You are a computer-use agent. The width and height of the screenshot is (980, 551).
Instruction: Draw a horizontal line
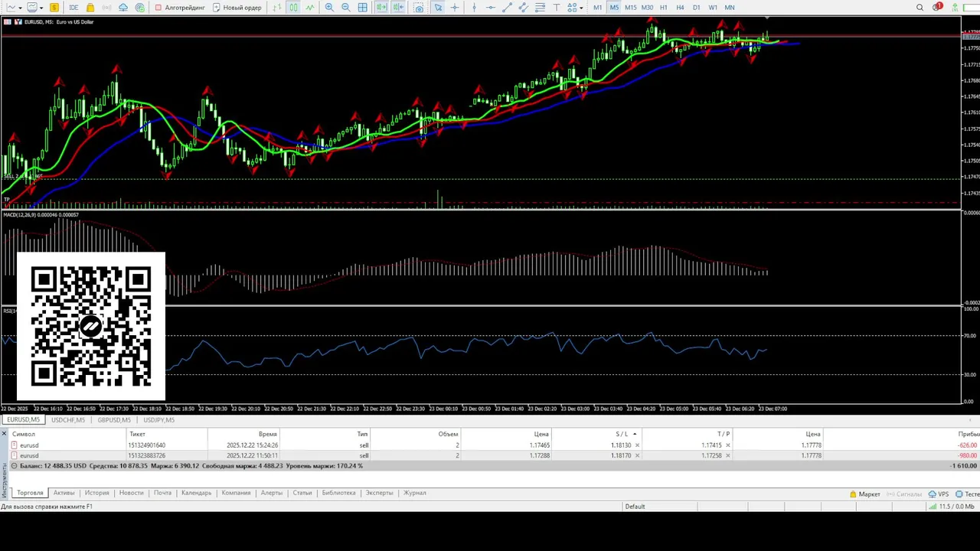[x=490, y=8]
